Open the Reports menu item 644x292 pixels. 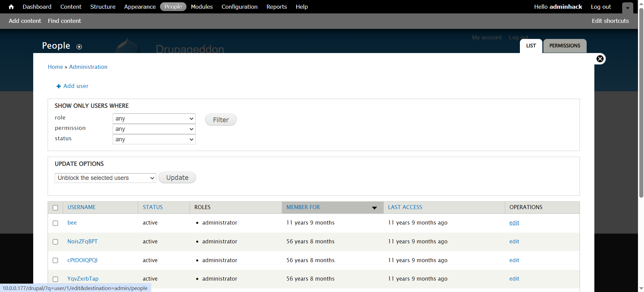(x=277, y=7)
